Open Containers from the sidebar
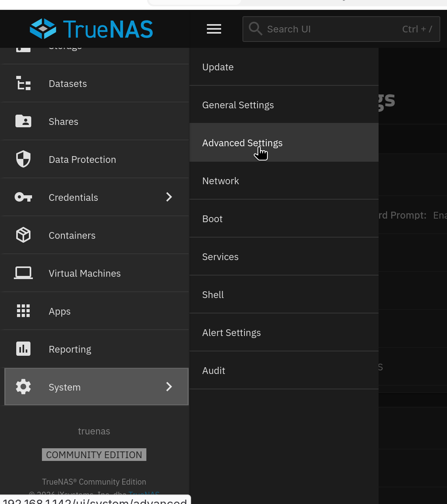 coord(95,235)
